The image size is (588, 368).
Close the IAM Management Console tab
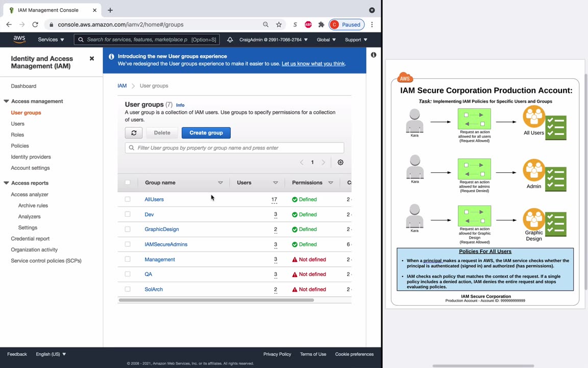coord(95,10)
